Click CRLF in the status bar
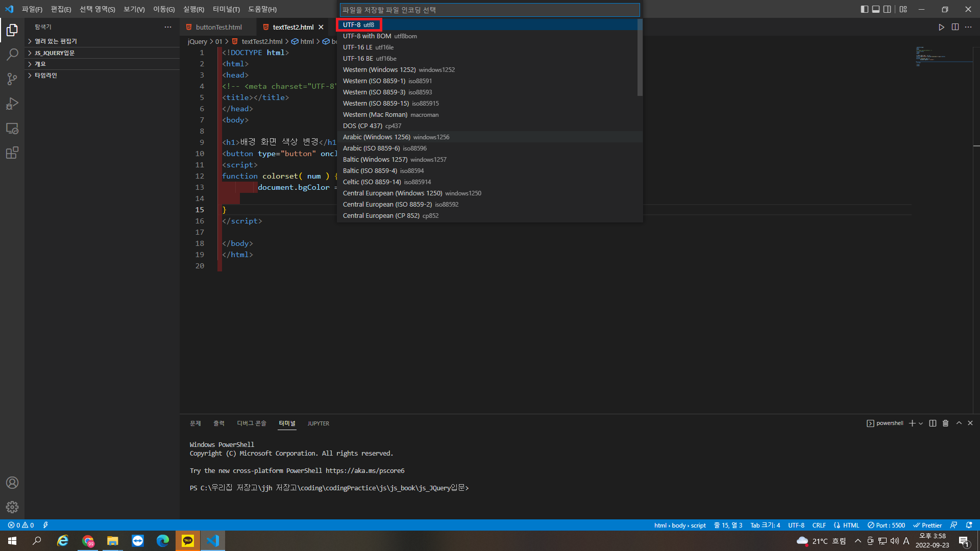The height and width of the screenshot is (551, 980). click(819, 525)
